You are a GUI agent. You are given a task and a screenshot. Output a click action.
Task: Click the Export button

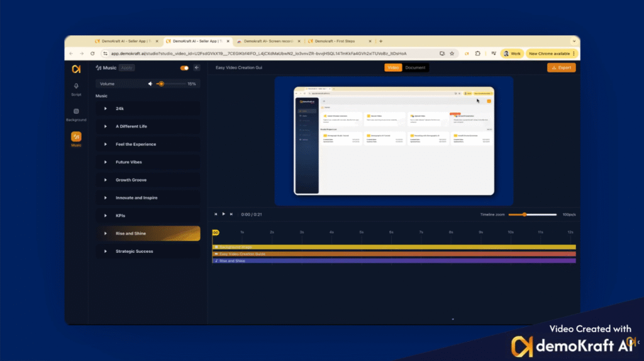pyautogui.click(x=561, y=67)
